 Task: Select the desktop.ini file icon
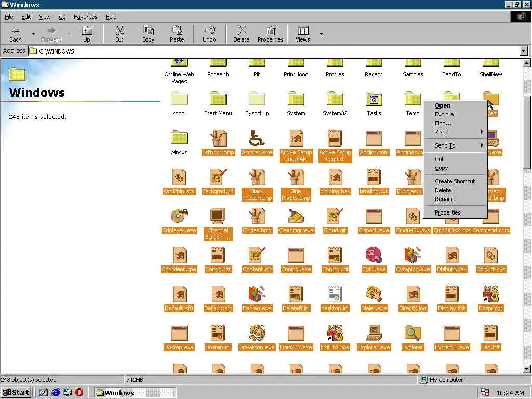click(x=335, y=294)
